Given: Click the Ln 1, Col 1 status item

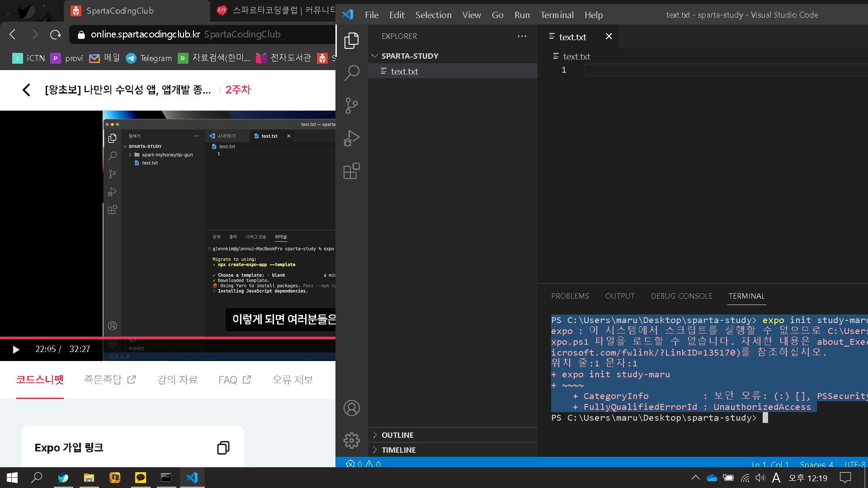Looking at the screenshot, I should pyautogui.click(x=770, y=464).
